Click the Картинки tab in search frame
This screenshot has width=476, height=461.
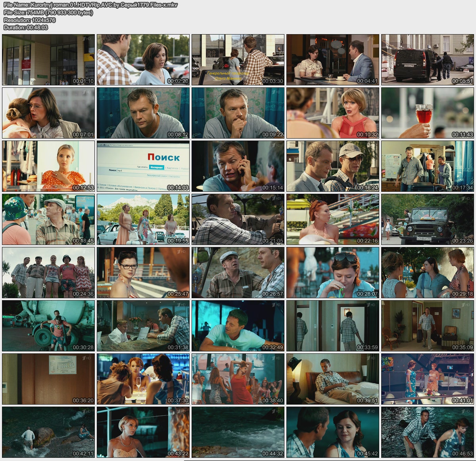coord(172,168)
